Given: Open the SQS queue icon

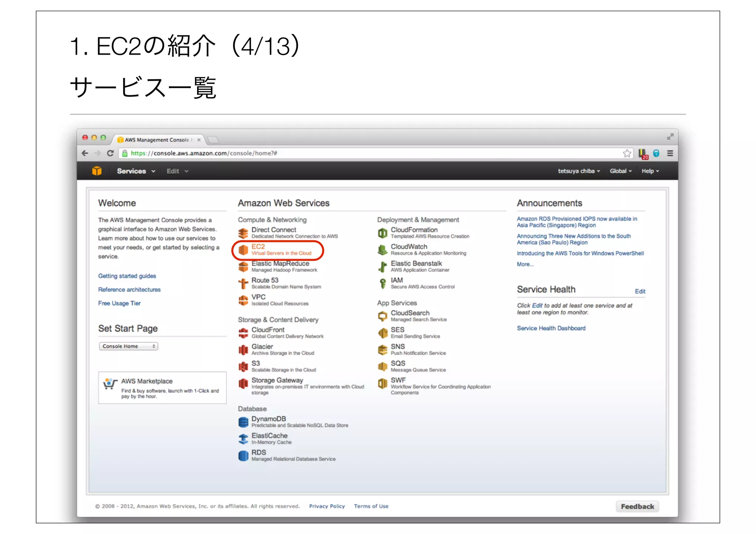Looking at the screenshot, I should [x=382, y=366].
